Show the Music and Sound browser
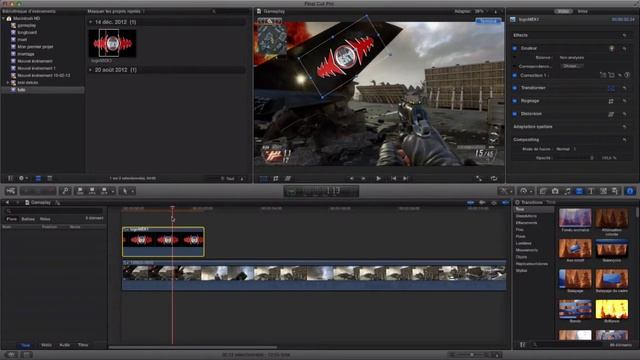 (x=567, y=191)
